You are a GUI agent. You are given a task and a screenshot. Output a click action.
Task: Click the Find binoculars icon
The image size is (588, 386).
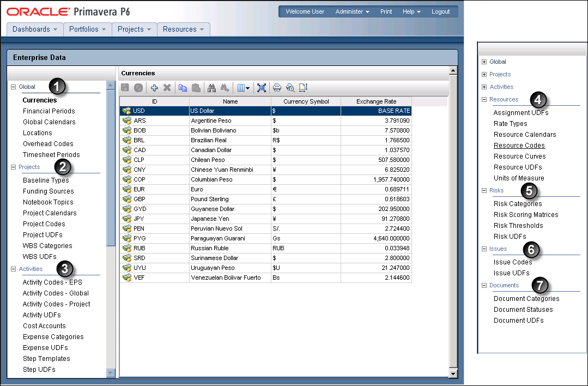coord(212,88)
